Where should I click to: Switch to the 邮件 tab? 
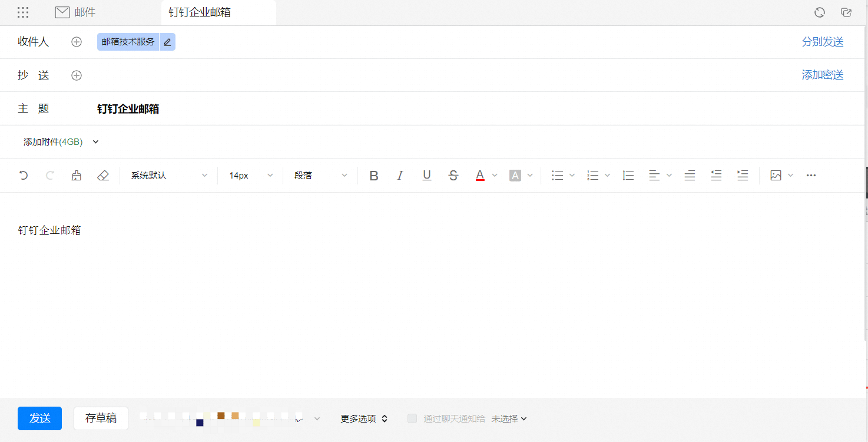tap(75, 12)
